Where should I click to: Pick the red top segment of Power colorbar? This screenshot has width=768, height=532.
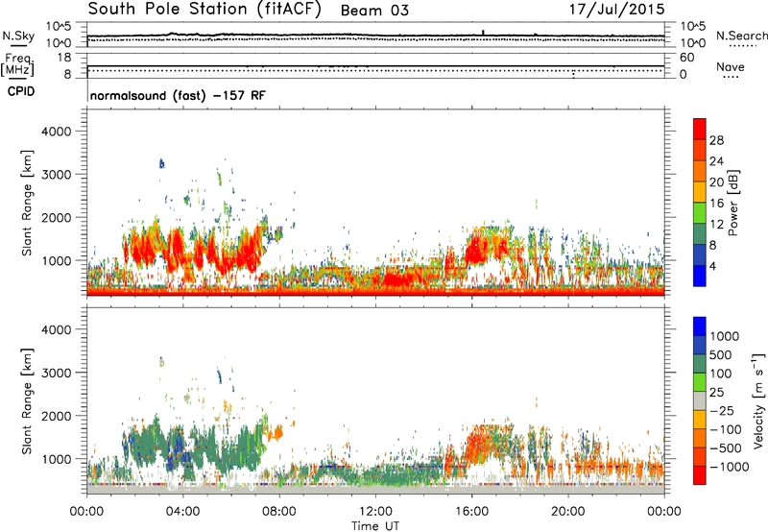tap(700, 130)
